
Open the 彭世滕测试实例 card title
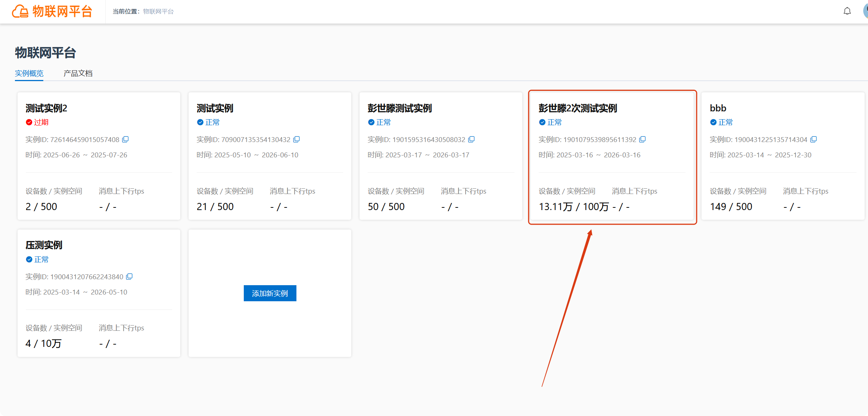pyautogui.click(x=399, y=108)
